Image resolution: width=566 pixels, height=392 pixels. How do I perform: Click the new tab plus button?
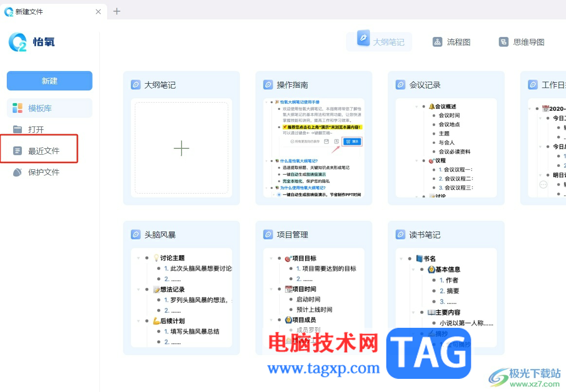[x=117, y=11]
